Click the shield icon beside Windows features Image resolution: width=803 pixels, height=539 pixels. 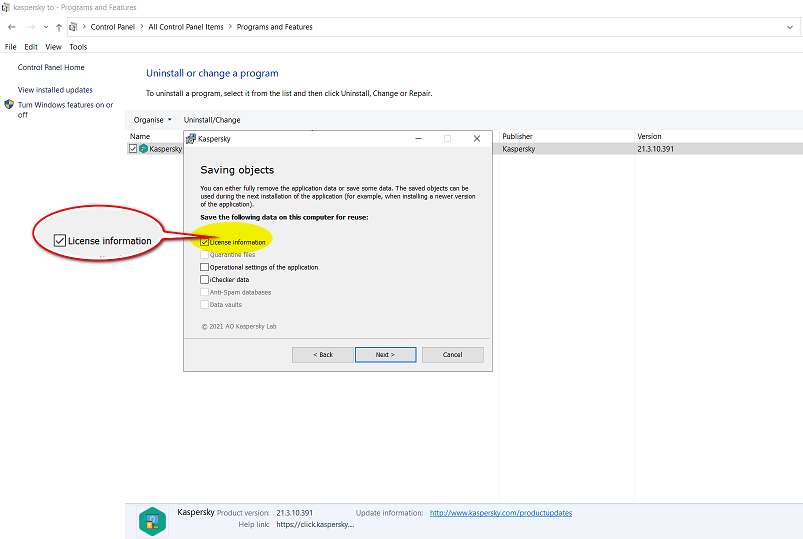click(x=9, y=105)
